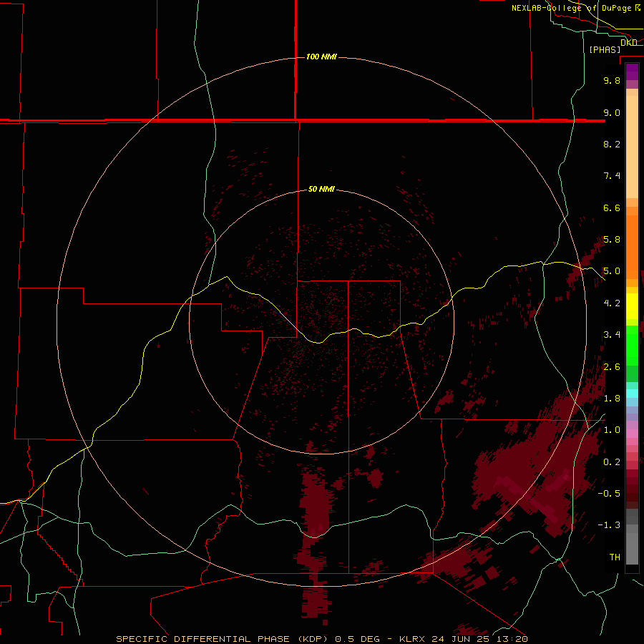The width and height of the screenshot is (644, 644).
Task: Click the 0.2 scale value
Action: [612, 462]
